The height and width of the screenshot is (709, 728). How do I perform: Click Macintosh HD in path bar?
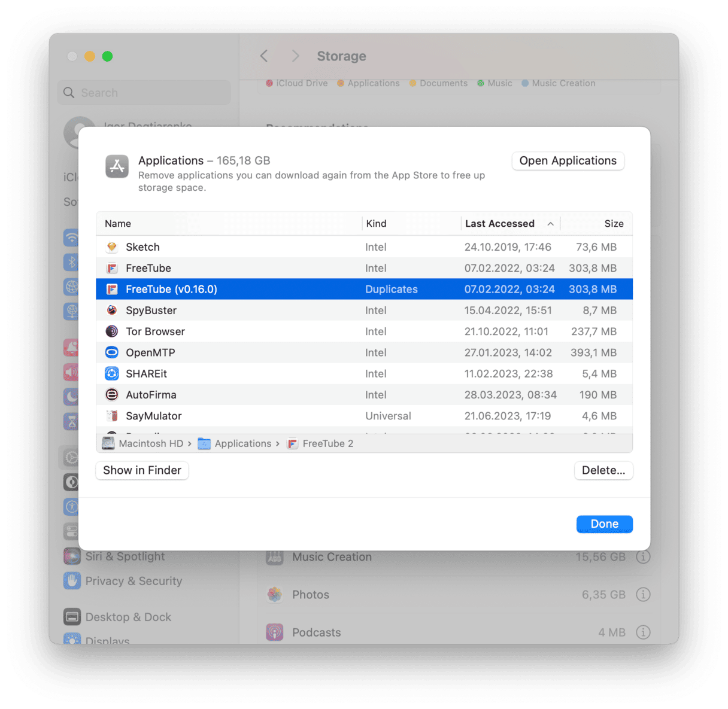[x=150, y=444]
